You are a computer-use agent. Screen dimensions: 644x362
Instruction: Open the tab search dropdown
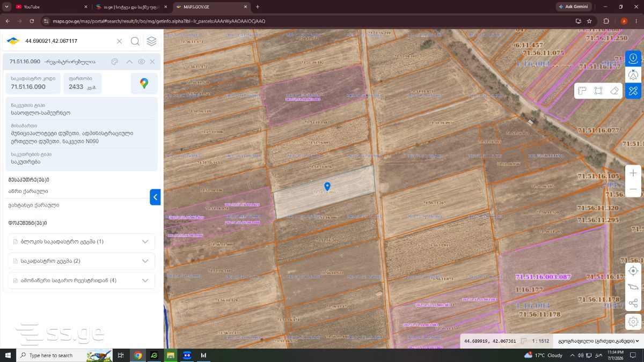[x=6, y=6]
